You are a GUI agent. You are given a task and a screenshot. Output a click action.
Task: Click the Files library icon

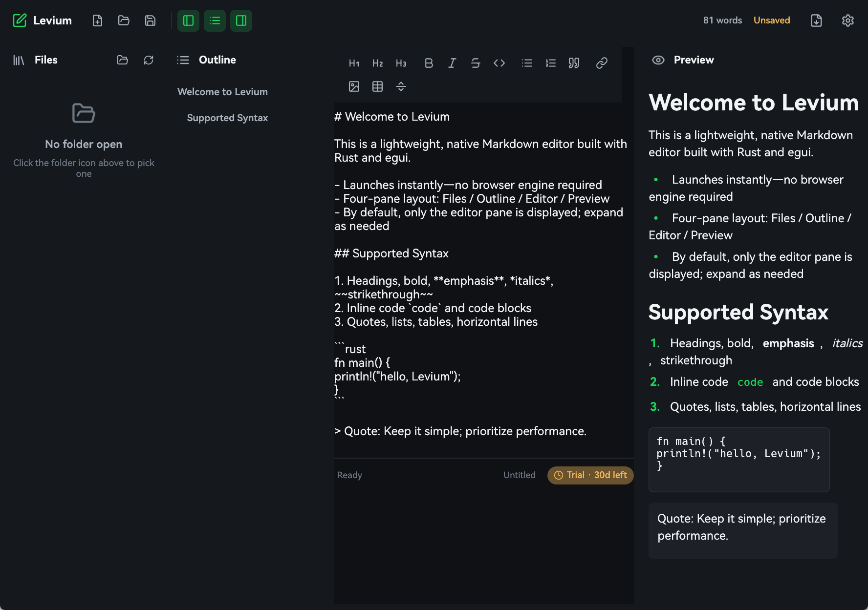pos(19,60)
